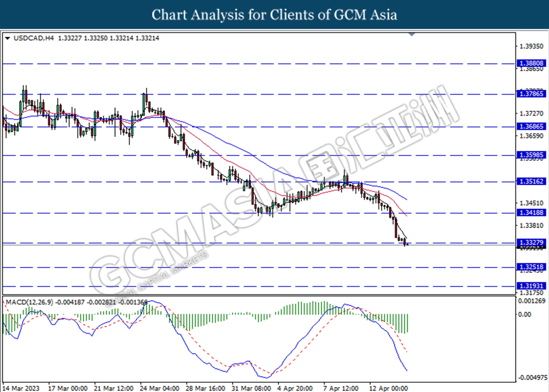Click the MACD(12,26,9) indicator label
The width and height of the screenshot is (549, 392).
[29, 302]
